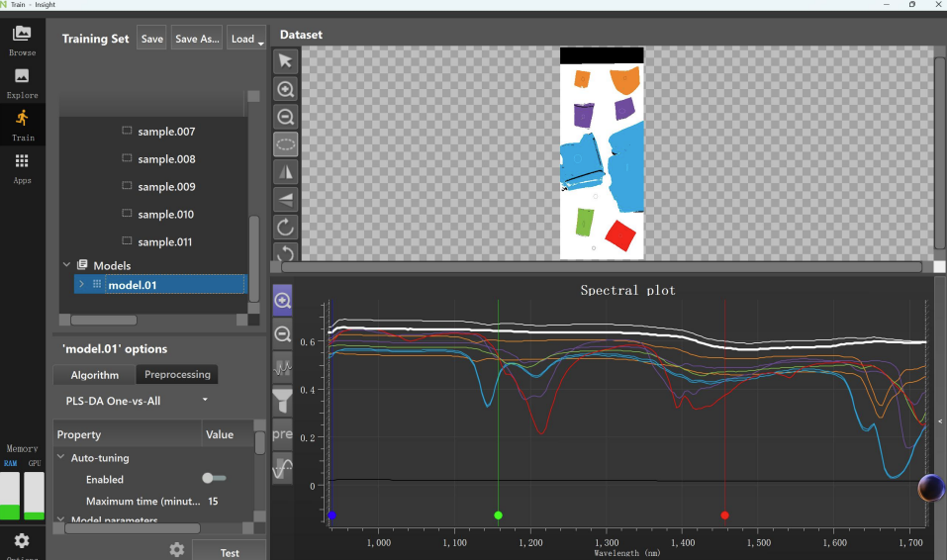
Task: Click zoom in magnifier in Dataset toolbar
Action: click(285, 89)
